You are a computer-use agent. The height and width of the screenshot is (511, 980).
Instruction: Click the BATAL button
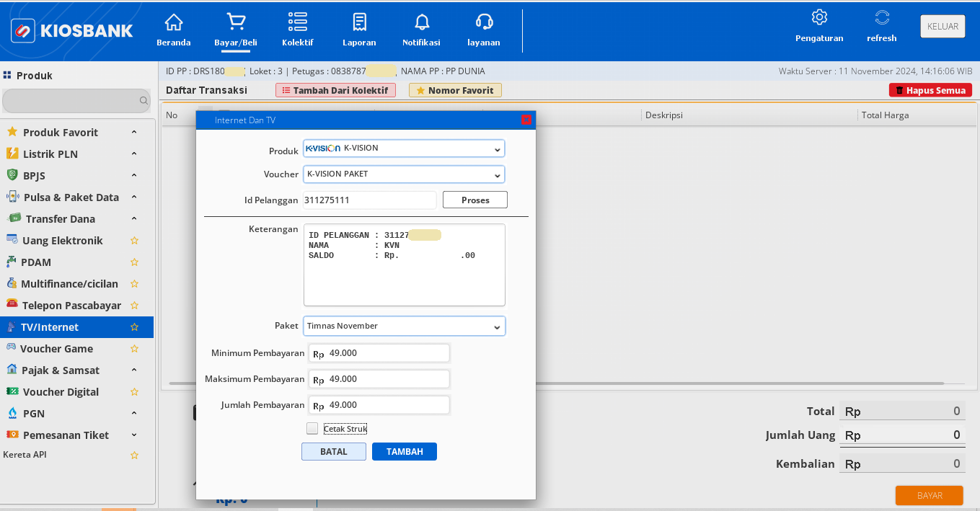click(x=334, y=451)
